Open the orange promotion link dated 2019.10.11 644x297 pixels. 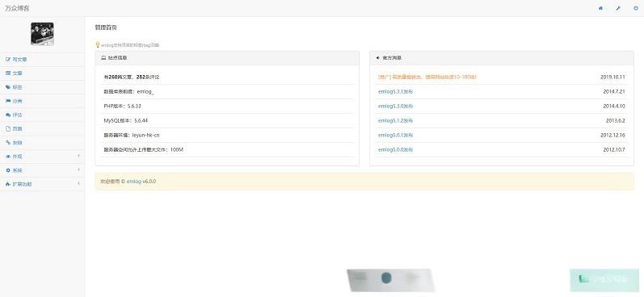pyautogui.click(x=427, y=77)
